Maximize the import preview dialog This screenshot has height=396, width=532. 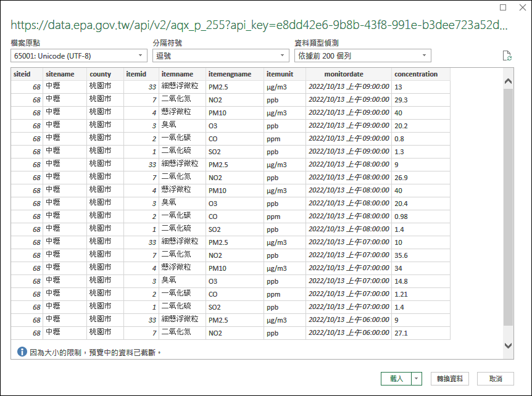[503, 7]
